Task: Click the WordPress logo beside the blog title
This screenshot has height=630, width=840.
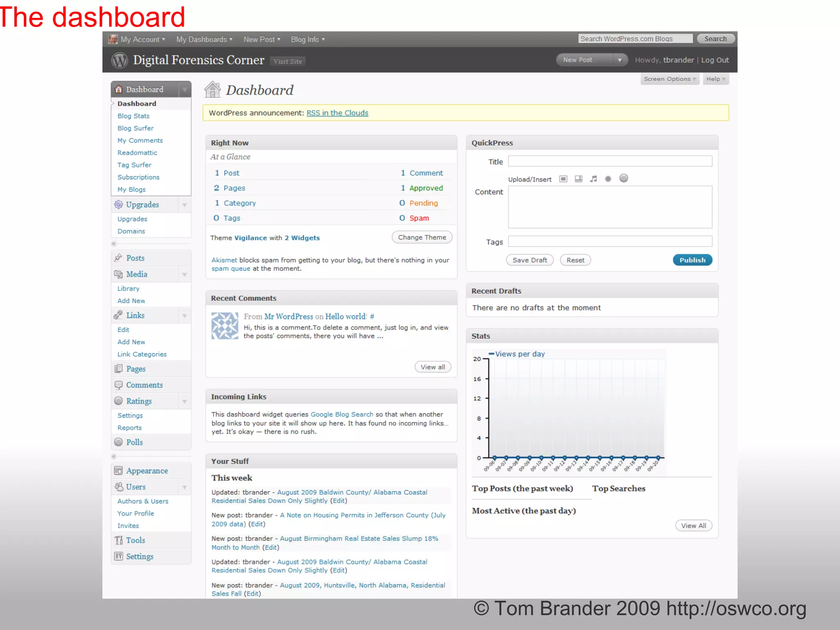Action: click(x=120, y=60)
